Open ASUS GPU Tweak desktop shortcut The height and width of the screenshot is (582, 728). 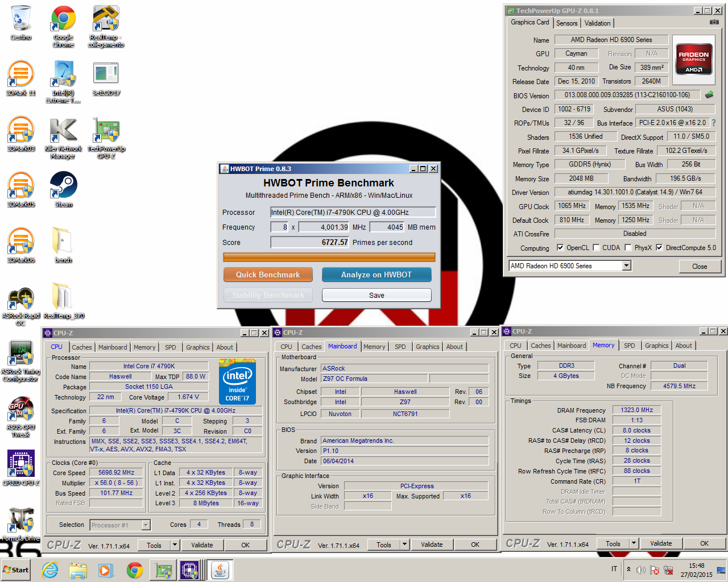[21, 417]
